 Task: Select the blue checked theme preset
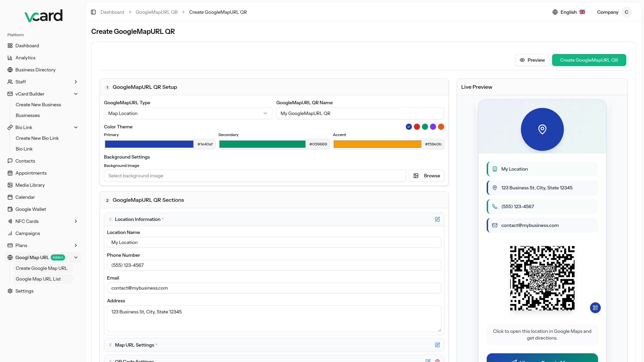click(x=409, y=127)
